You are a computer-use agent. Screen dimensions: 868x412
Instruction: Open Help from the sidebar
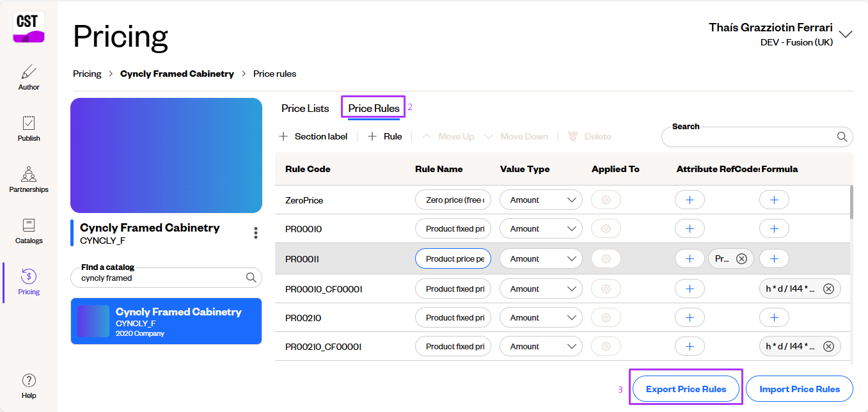click(29, 386)
